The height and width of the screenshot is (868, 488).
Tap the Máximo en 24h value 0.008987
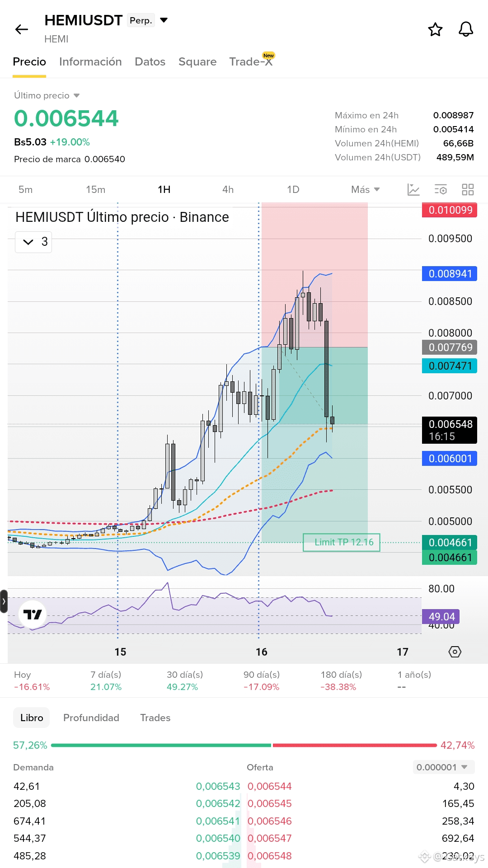(x=453, y=115)
